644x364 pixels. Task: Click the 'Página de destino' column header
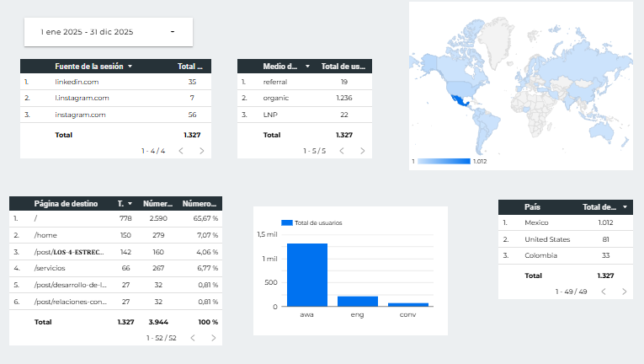point(66,204)
